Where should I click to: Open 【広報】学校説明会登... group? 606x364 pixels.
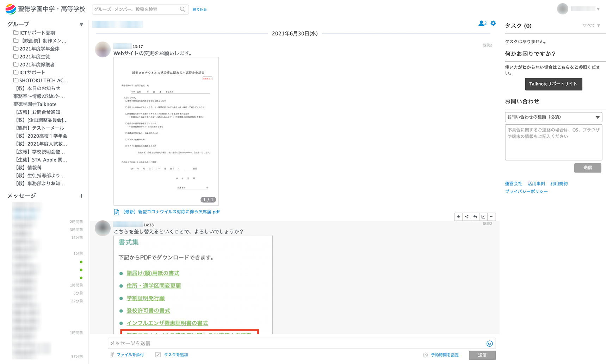pyautogui.click(x=39, y=152)
